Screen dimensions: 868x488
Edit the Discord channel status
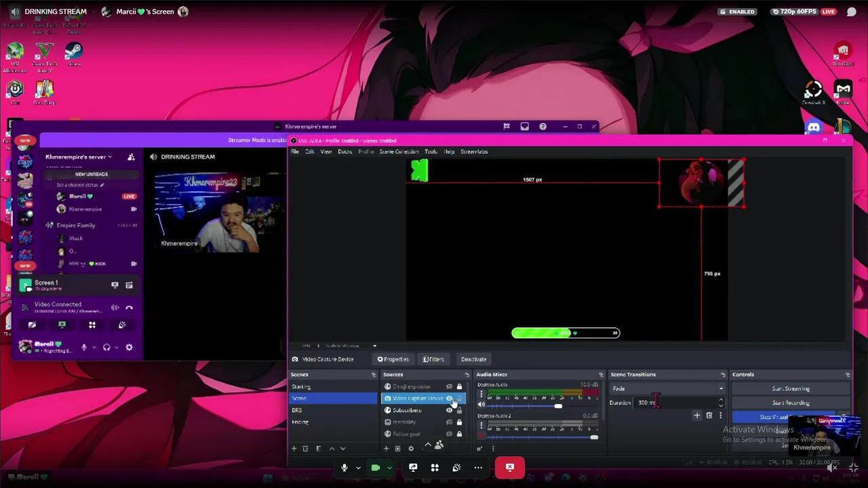(x=81, y=185)
